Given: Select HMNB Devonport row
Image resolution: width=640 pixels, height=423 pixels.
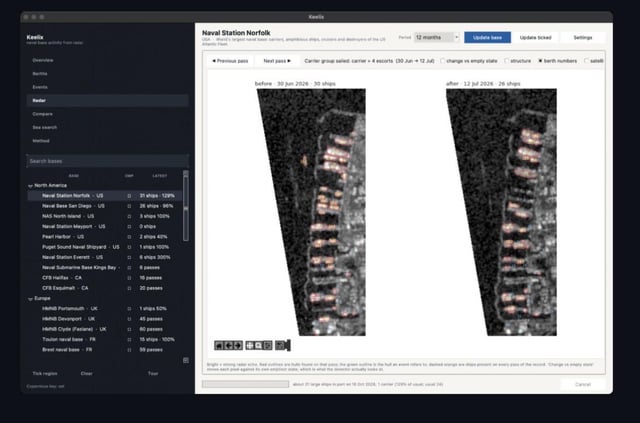Looking at the screenshot, I should coord(105,319).
